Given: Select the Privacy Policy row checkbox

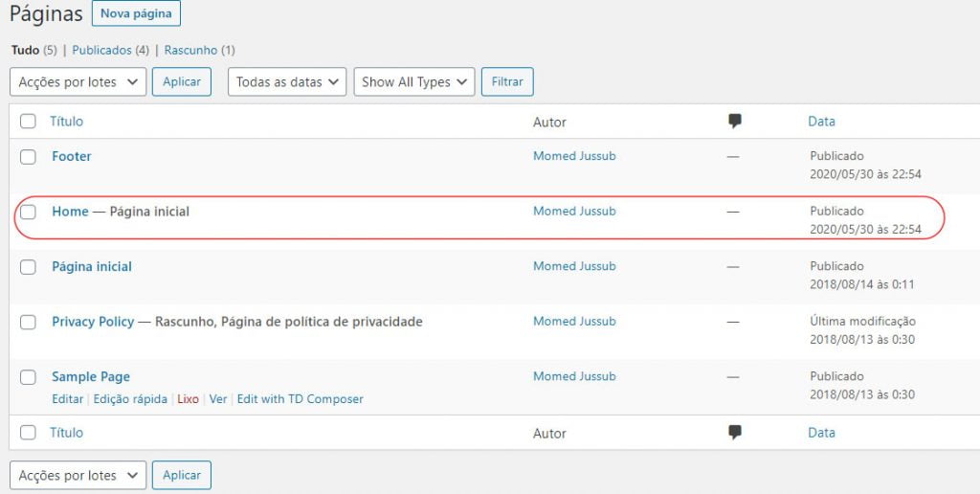Looking at the screenshot, I should point(28,322).
